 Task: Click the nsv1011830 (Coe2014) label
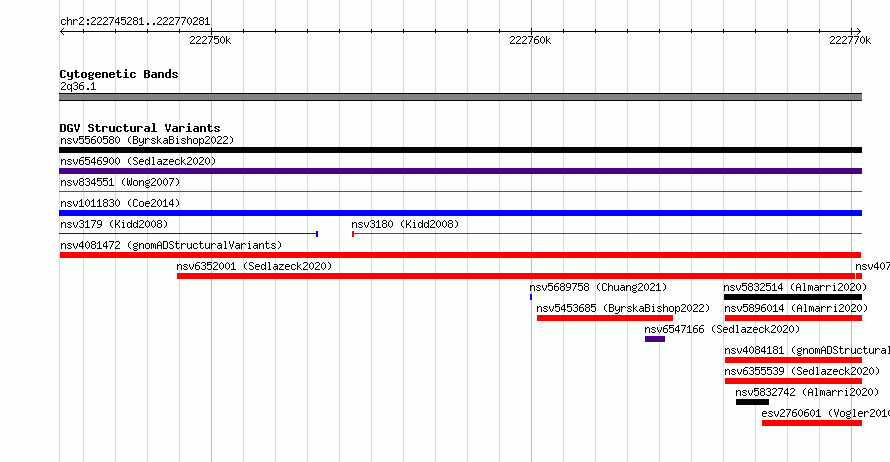point(120,203)
